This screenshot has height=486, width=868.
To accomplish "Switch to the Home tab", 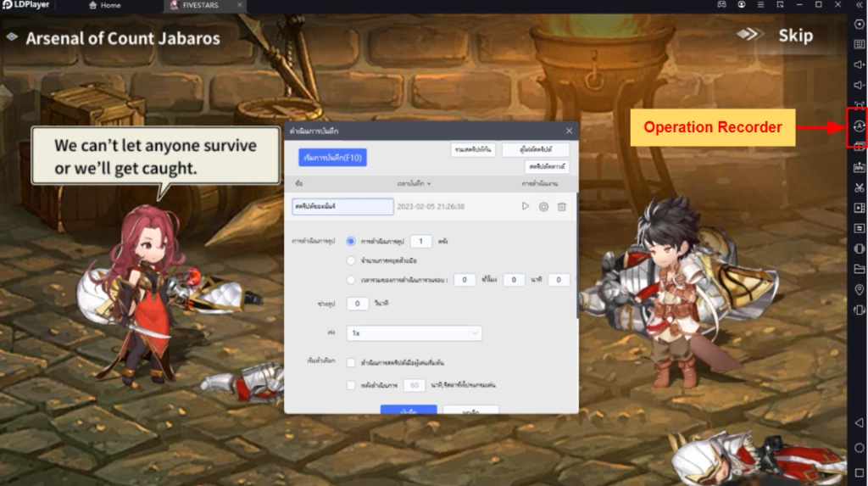I will point(105,5).
